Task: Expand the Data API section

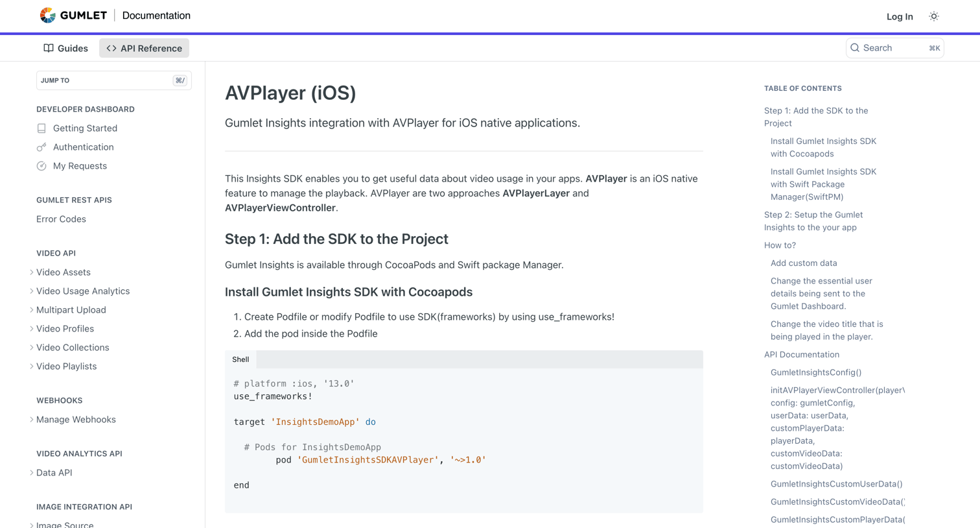Action: tap(32, 473)
